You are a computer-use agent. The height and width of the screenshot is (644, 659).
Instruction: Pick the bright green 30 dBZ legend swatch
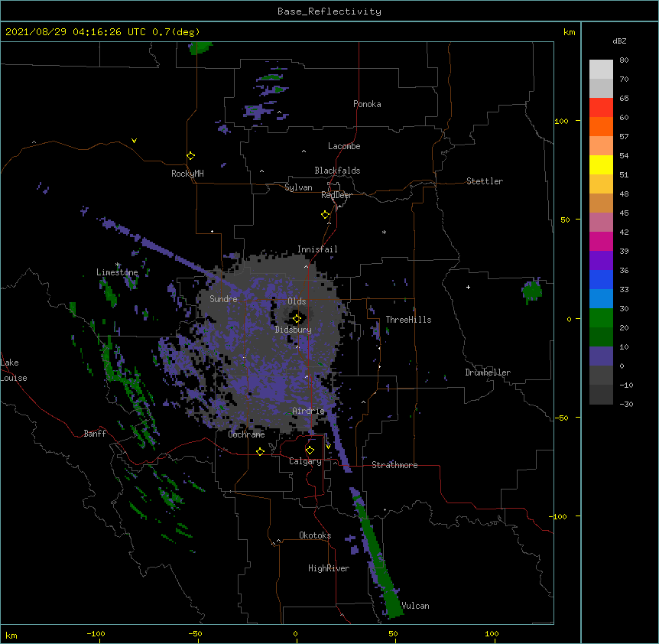coord(601,318)
